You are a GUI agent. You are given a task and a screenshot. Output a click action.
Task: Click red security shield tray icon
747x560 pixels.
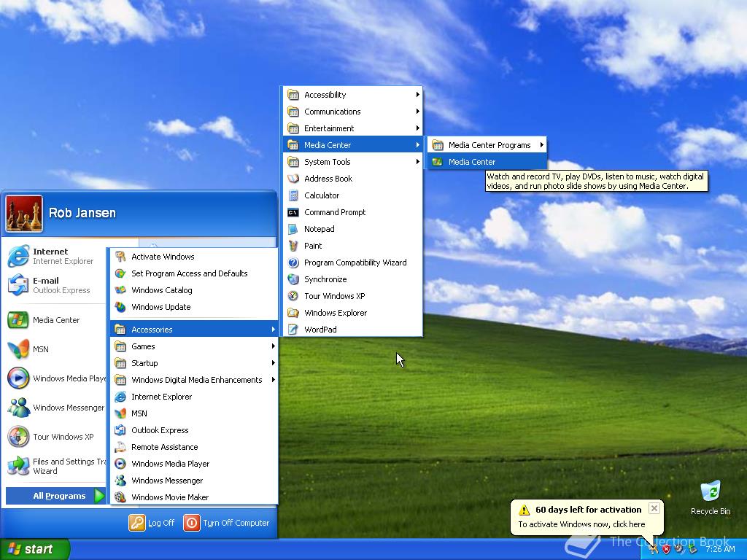coord(666,549)
